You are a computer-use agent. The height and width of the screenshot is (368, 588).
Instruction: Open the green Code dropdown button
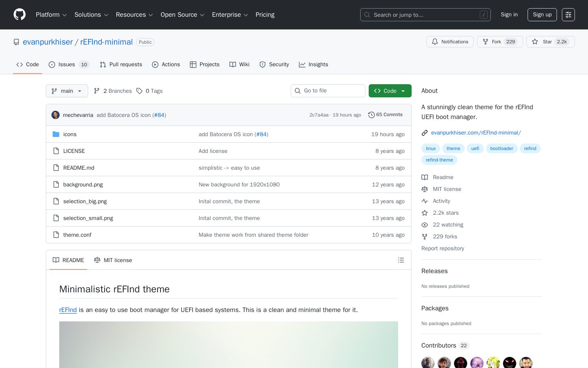390,91
